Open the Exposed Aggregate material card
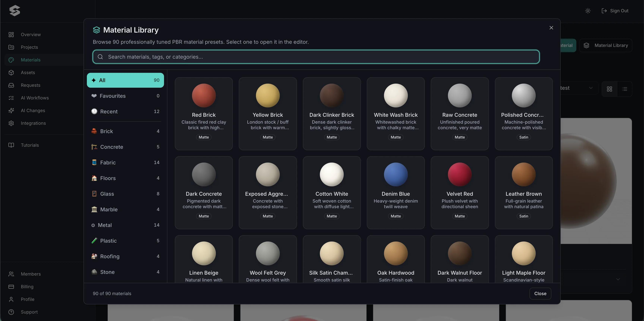644x321 pixels. coord(268,193)
